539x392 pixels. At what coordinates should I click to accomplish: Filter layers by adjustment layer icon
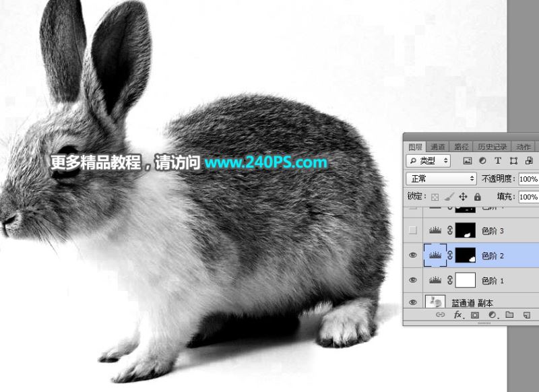482,161
